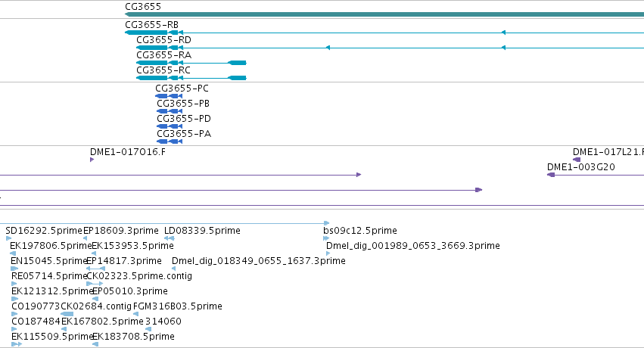
Task: Select the EK183708.5prime EST label
Action: [x=133, y=337]
